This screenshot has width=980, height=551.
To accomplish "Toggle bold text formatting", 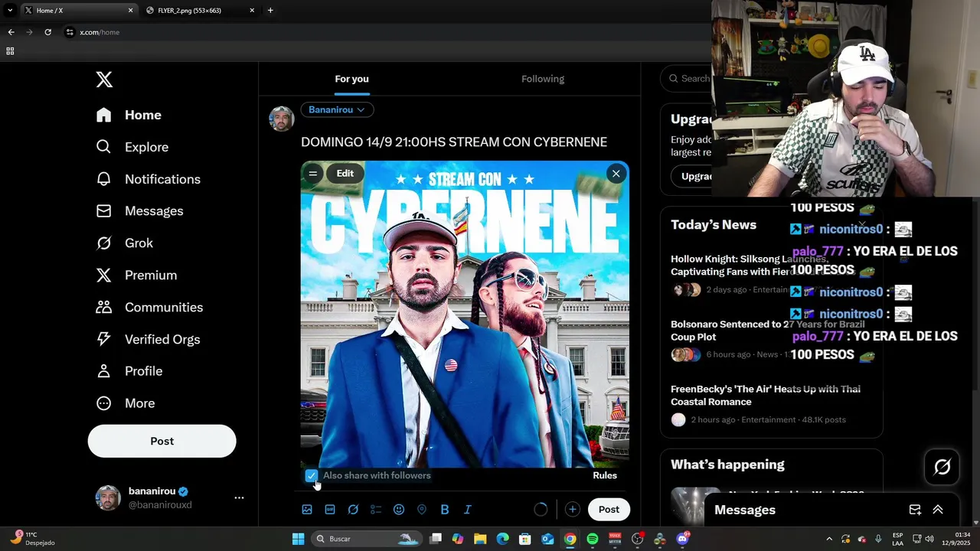I will point(445,510).
